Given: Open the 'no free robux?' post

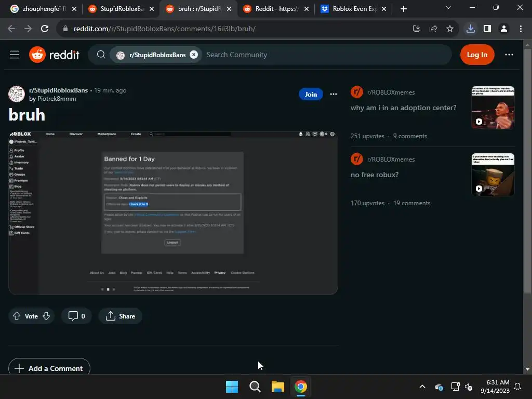Looking at the screenshot, I should [x=375, y=175].
